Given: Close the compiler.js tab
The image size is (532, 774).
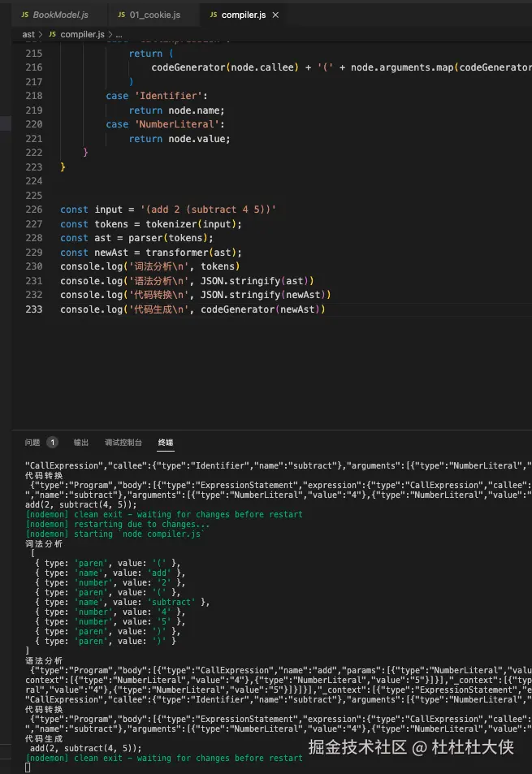Looking at the screenshot, I should click(x=275, y=15).
